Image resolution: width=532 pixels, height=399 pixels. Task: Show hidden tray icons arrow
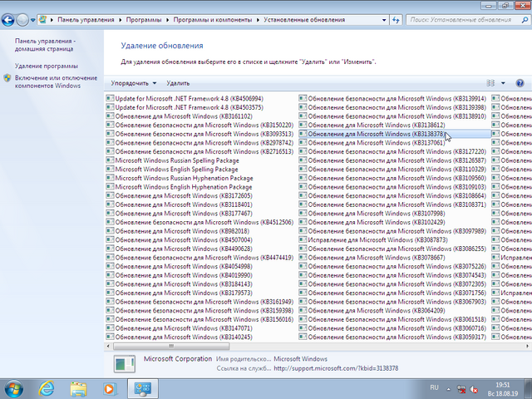tap(448, 389)
